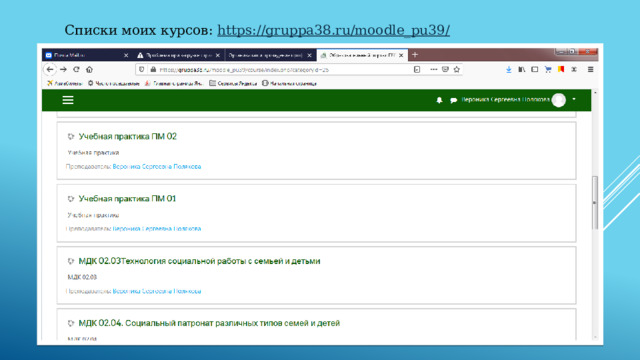Go back with the browser back arrow

coord(50,69)
